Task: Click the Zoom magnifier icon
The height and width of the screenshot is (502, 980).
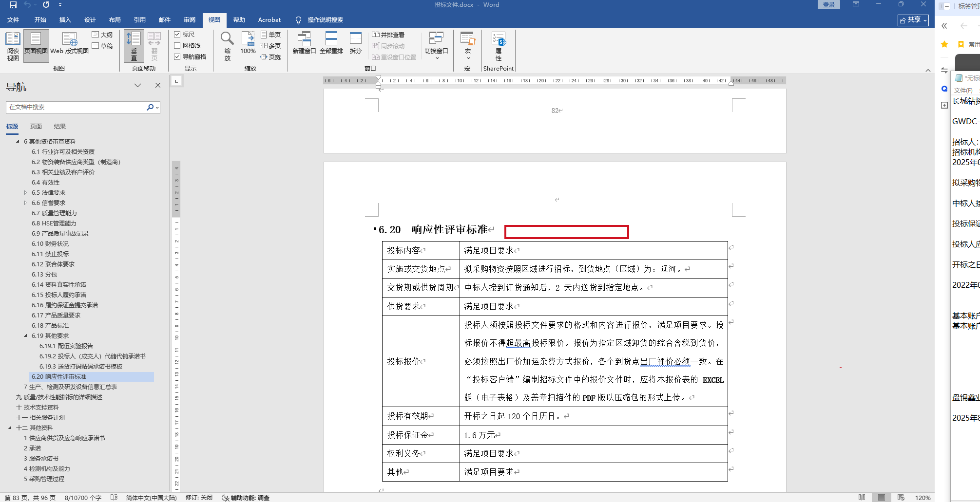Action: click(227, 46)
